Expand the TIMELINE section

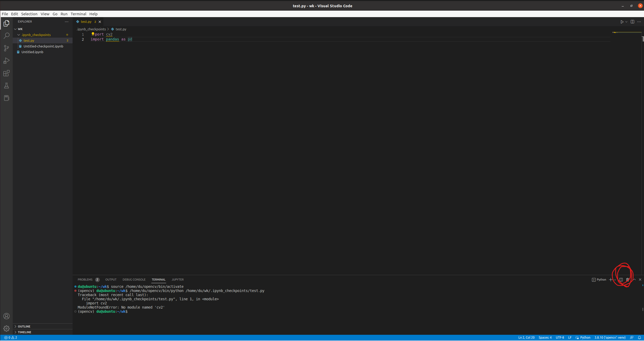tap(24, 332)
